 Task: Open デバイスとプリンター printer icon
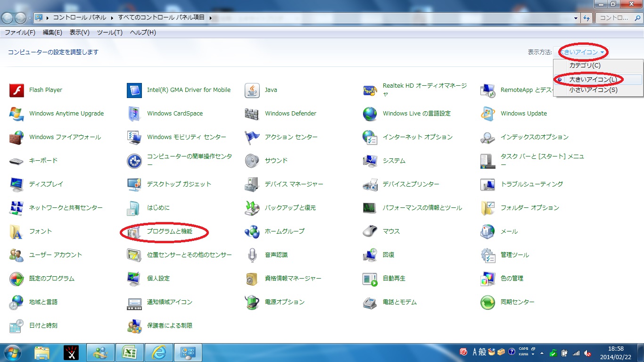point(370,184)
